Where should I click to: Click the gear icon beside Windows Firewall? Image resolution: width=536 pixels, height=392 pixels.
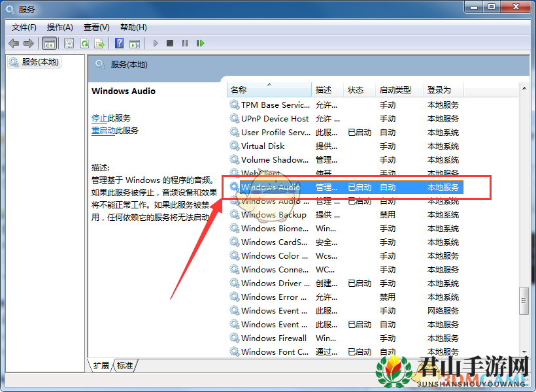pyautogui.click(x=234, y=338)
